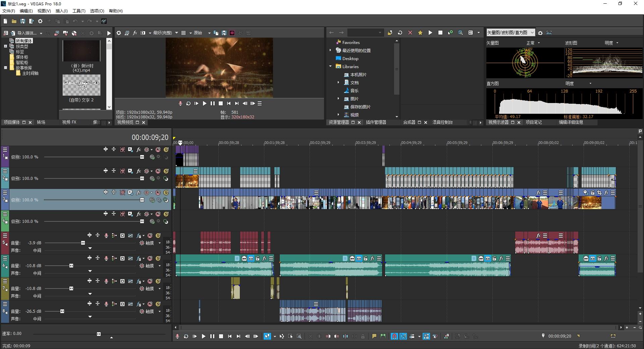
Task: Mute video track 2
Action: point(158,171)
